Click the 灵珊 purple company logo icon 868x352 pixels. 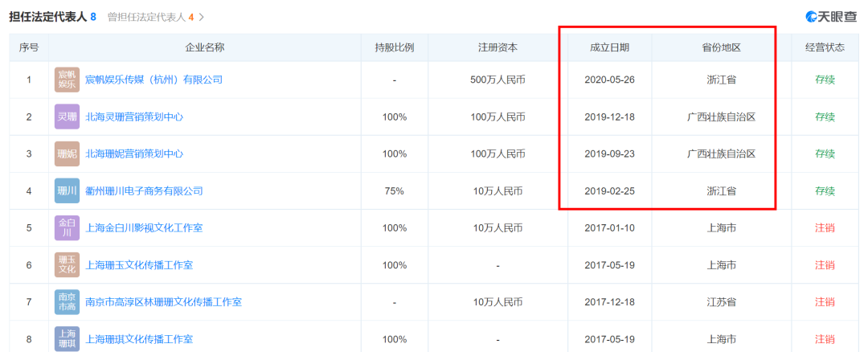point(67,117)
